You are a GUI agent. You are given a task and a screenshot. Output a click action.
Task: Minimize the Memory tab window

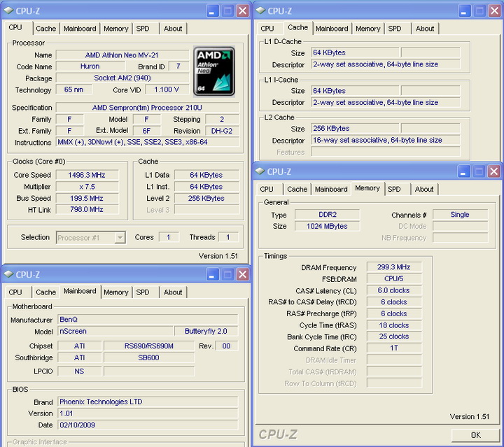(x=463, y=171)
